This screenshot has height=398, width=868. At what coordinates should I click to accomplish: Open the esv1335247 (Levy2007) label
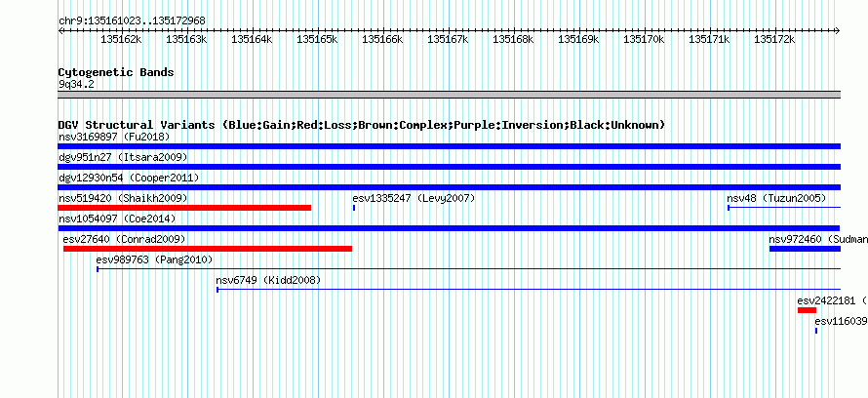[x=414, y=198]
